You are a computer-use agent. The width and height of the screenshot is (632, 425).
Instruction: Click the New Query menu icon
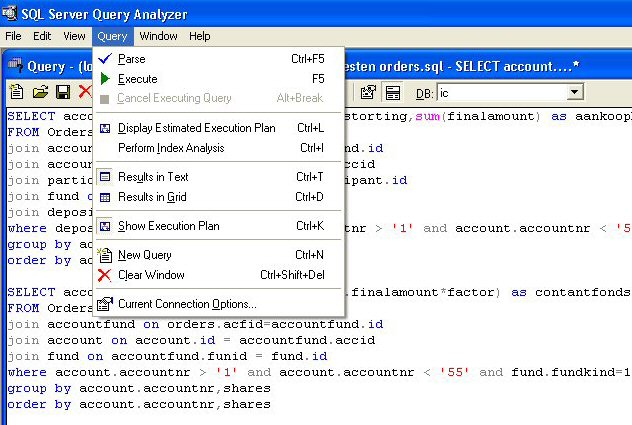click(105, 255)
